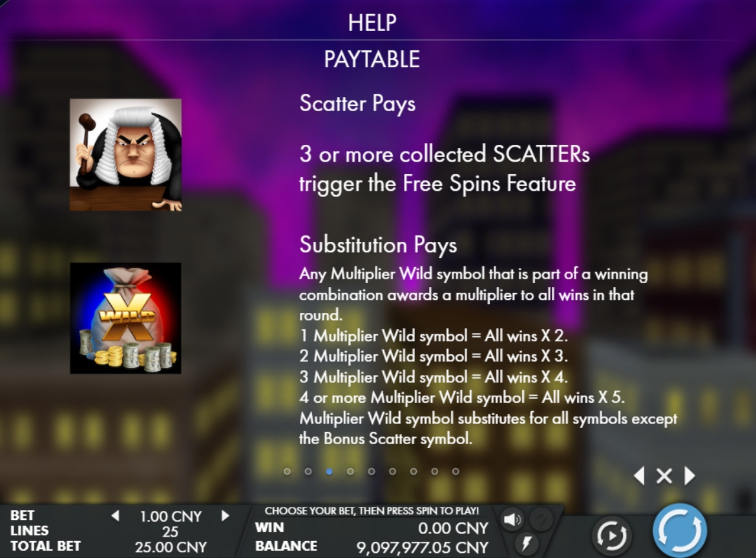
Task: Select the second page indicator dot
Action: click(x=308, y=471)
